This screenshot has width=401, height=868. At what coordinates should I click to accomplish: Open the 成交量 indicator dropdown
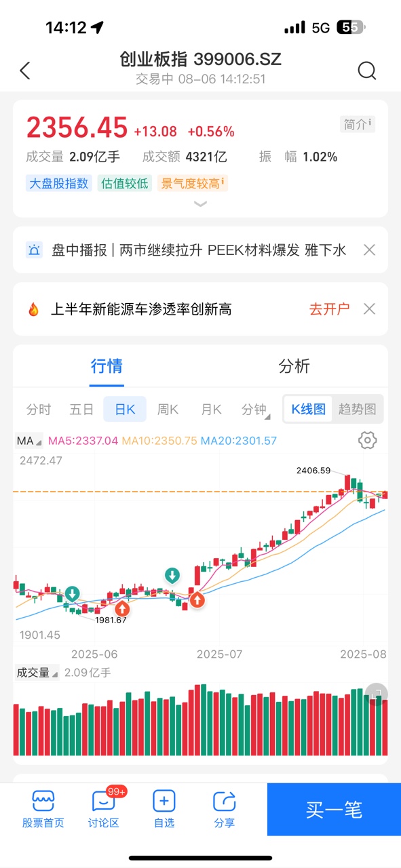(37, 673)
